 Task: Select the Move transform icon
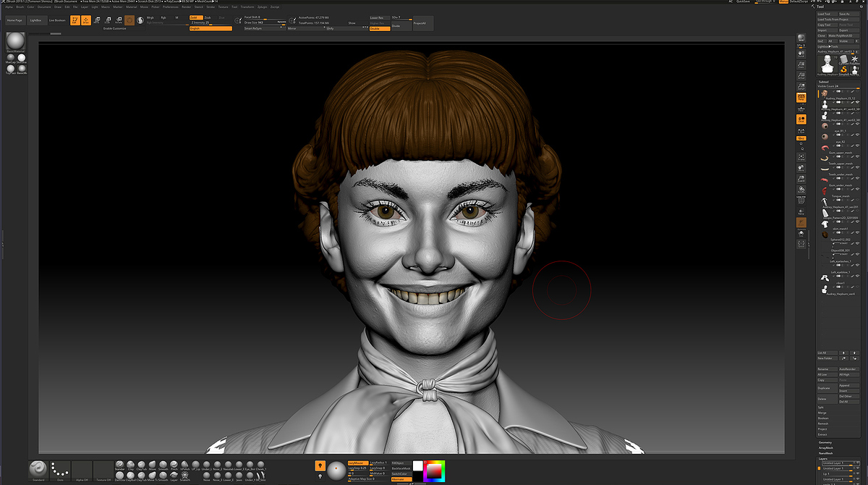[x=97, y=20]
